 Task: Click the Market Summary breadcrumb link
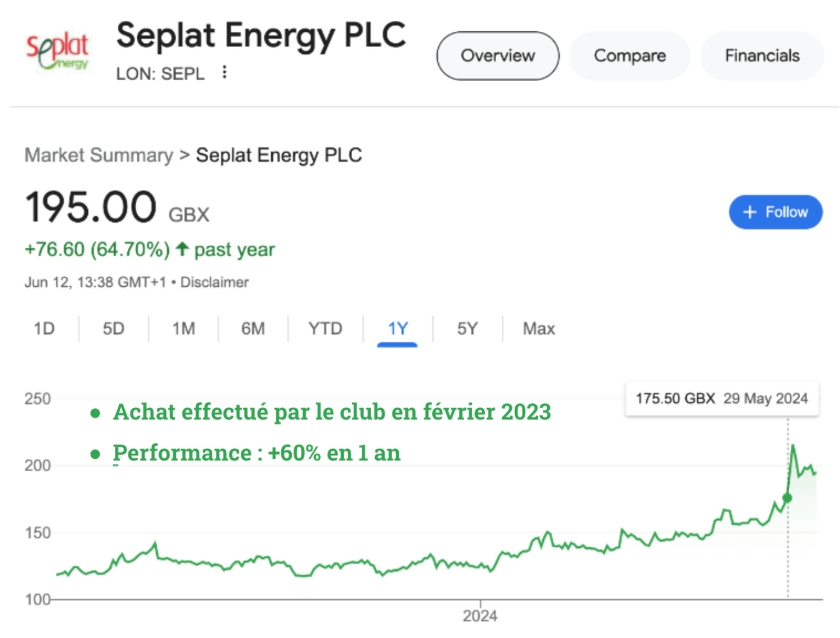click(x=99, y=155)
